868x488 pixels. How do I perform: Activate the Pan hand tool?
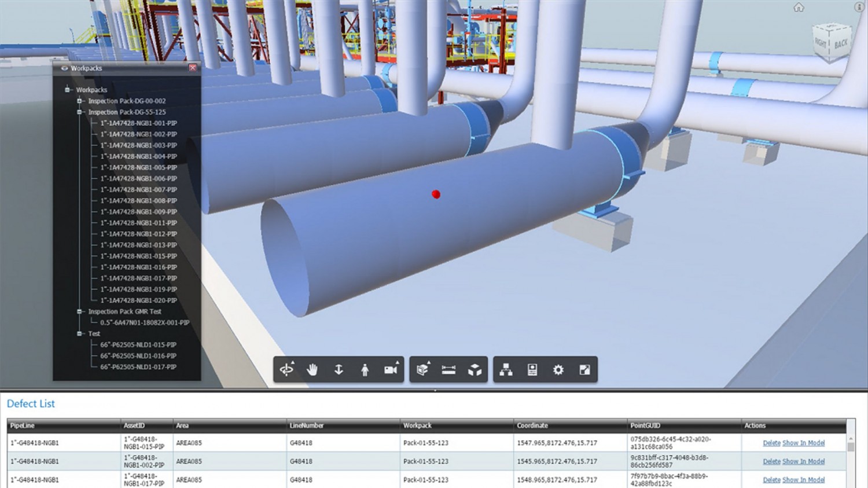[312, 369]
